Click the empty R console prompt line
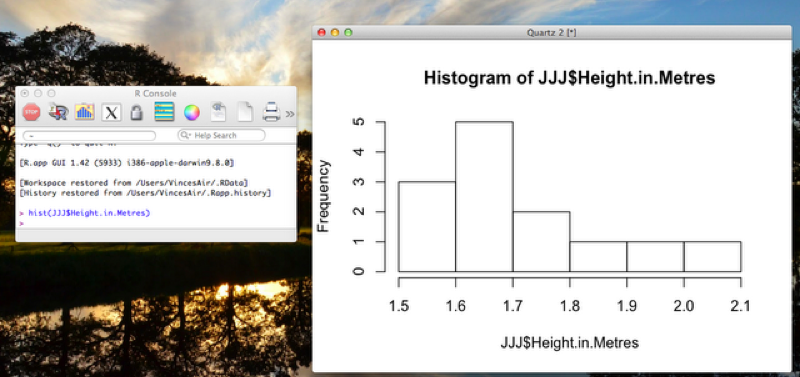 click(x=156, y=223)
